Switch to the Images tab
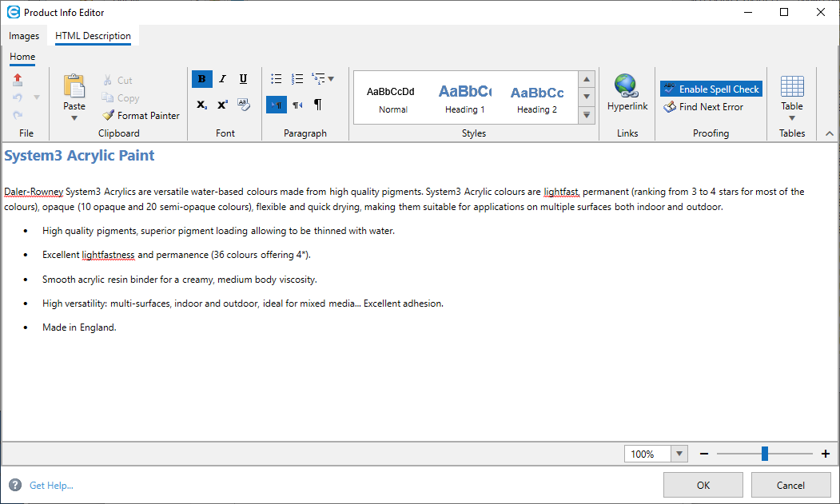Image resolution: width=840 pixels, height=504 pixels. point(24,36)
